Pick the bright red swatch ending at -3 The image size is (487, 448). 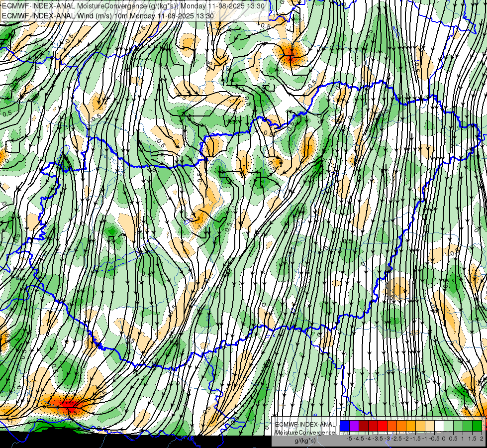tap(383, 426)
